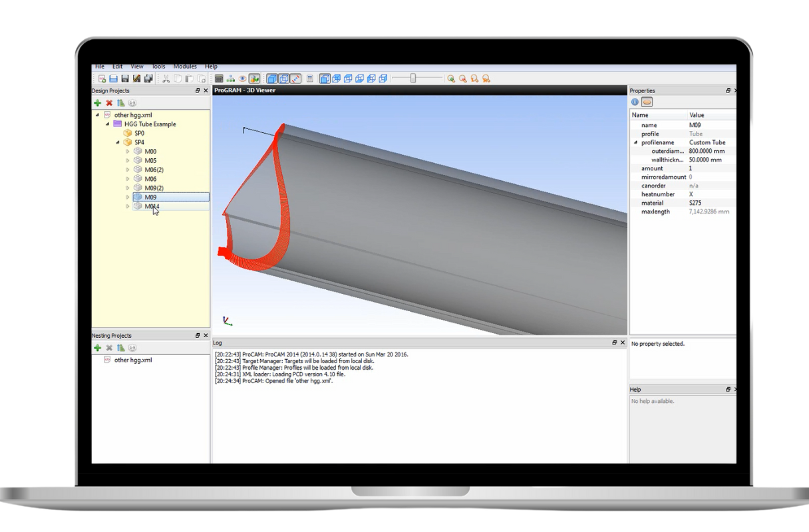Toggle the eye visibility icon in the toolbar
Image resolution: width=809 pixels, height=532 pixels.
241,77
